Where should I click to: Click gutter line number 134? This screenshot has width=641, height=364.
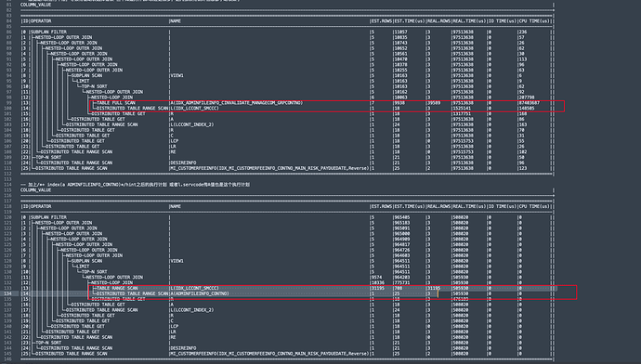(8, 293)
